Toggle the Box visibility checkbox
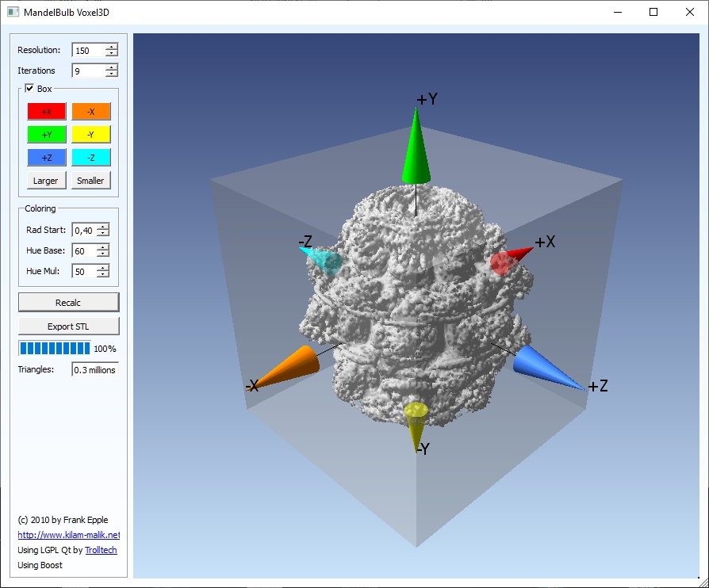The width and height of the screenshot is (709, 588). 28,89
